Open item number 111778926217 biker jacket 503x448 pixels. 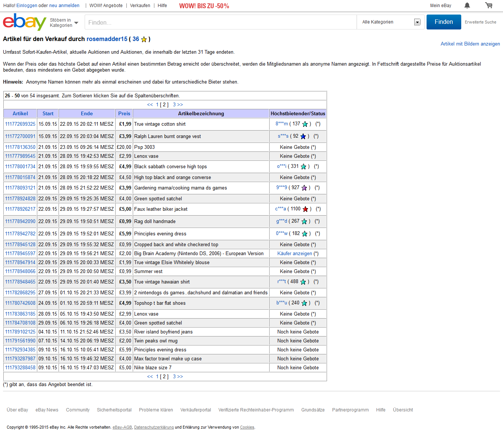20,209
